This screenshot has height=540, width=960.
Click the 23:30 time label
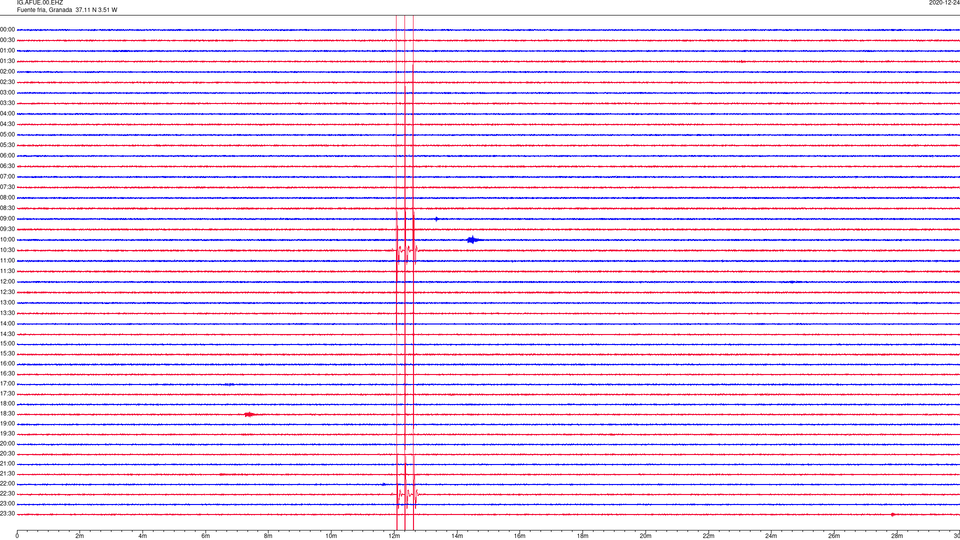(x=7, y=514)
